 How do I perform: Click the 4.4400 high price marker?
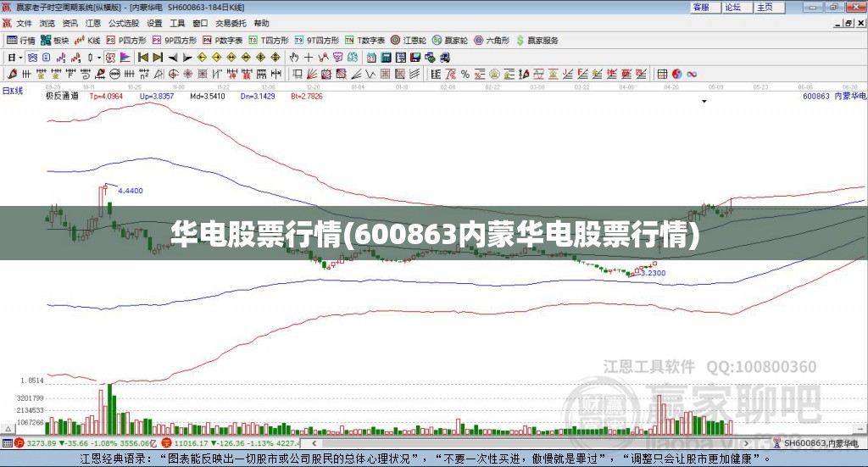(131, 191)
